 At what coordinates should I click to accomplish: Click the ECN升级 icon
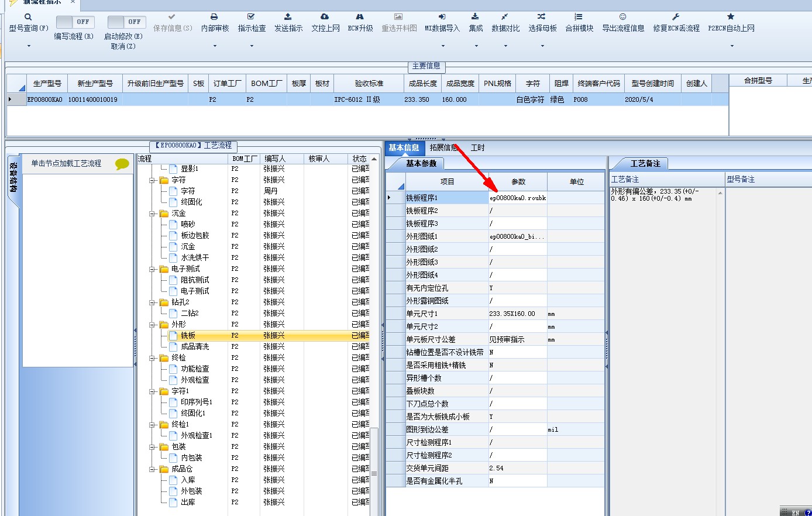point(360,17)
